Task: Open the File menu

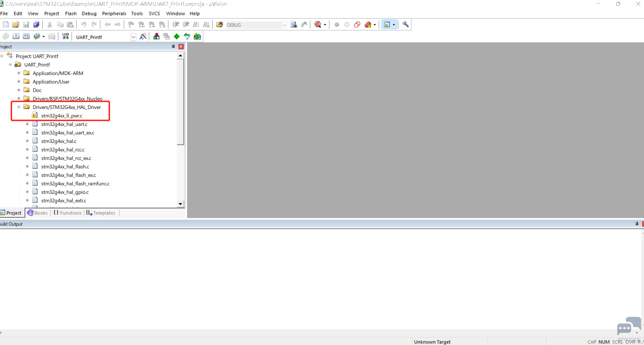Action: 4,14
